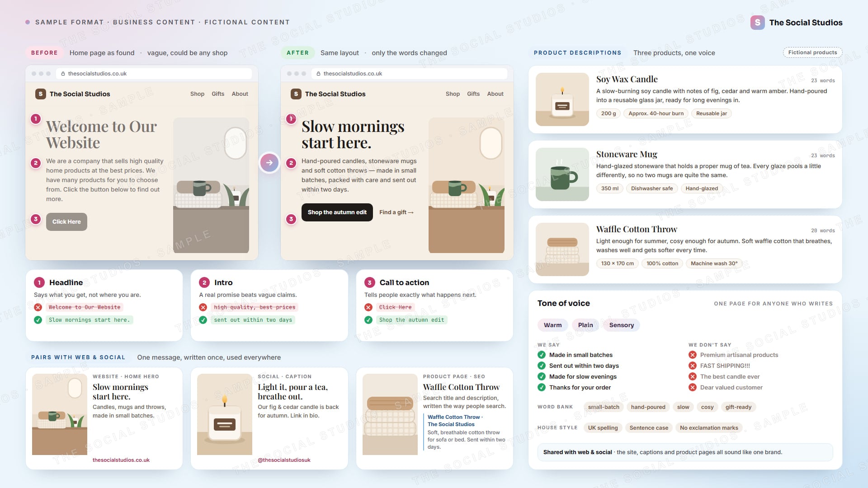
Task: Click the green check next to 'Made in small batches'
Action: pos(542,355)
